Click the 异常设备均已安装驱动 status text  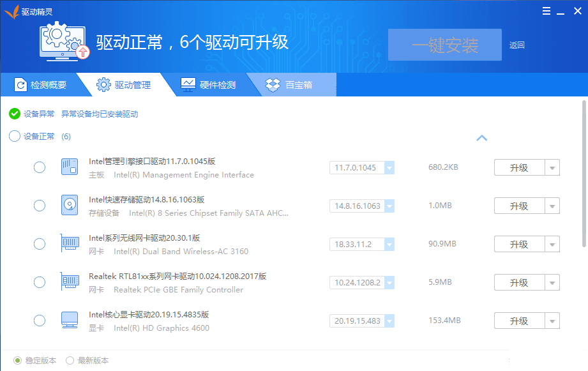[100, 114]
